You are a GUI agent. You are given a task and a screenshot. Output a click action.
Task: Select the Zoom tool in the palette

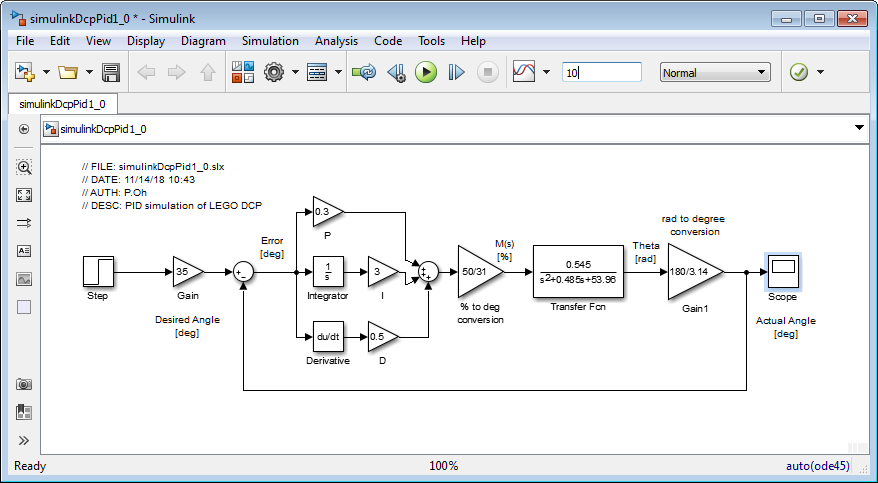24,167
